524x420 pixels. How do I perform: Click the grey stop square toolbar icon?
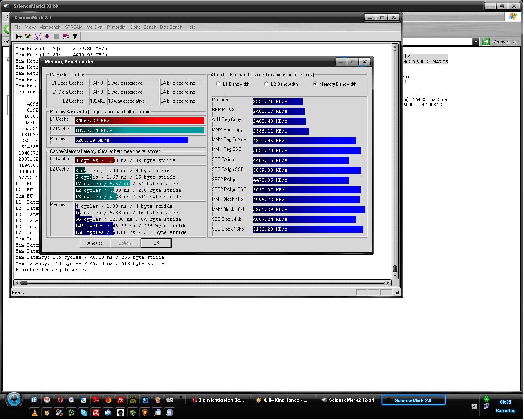pyautogui.click(x=56, y=36)
